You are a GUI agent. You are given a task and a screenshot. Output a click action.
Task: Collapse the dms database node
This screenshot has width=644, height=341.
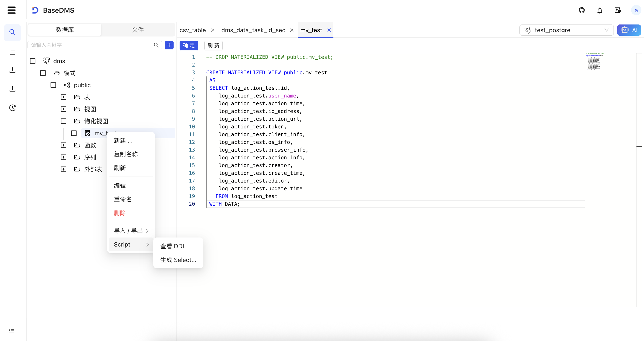(33, 61)
